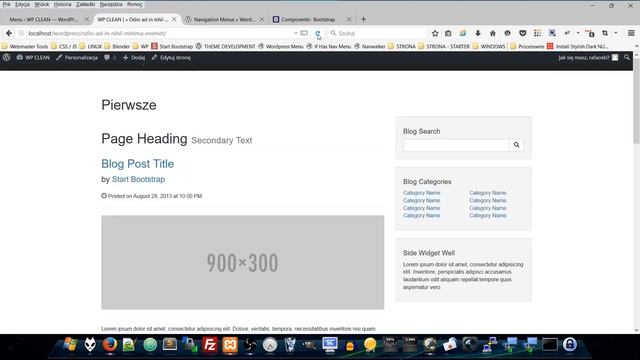Viewport: 640px width, 360px height.
Task: Open Navwalker bookmark
Action: [369, 46]
